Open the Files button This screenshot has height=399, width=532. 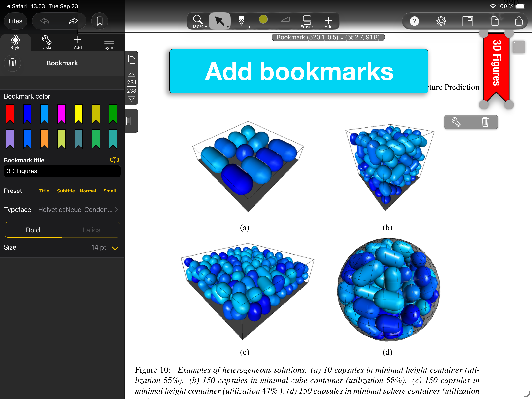tap(16, 21)
